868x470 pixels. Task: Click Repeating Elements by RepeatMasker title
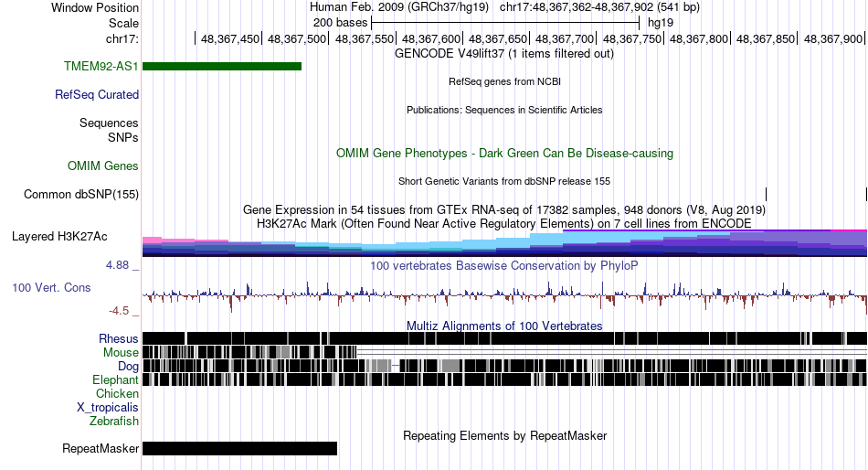[504, 435]
